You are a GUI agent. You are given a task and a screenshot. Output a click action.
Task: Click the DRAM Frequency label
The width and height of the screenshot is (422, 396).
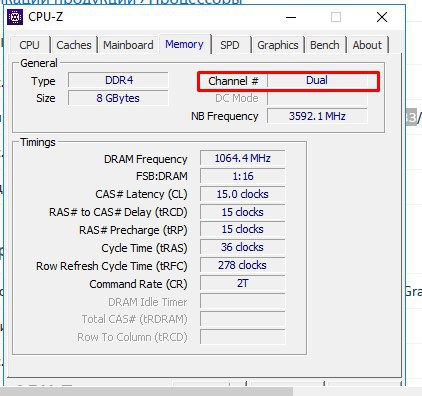[146, 159]
